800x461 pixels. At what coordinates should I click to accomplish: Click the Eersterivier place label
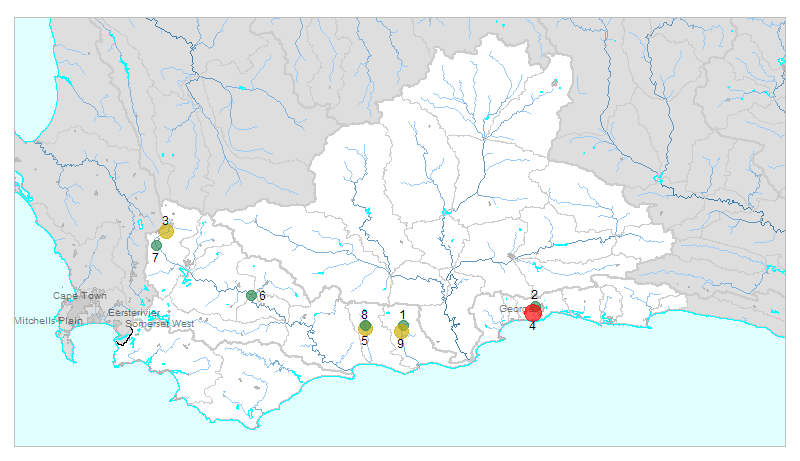point(134,313)
